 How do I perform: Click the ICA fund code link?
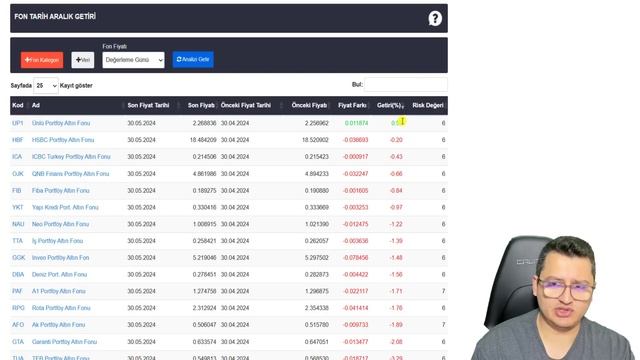pyautogui.click(x=17, y=156)
